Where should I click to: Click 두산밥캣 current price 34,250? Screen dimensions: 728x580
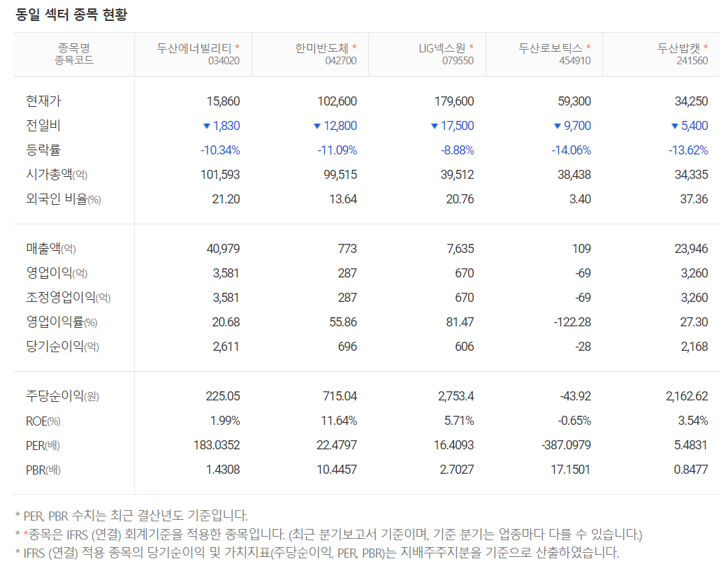point(692,101)
